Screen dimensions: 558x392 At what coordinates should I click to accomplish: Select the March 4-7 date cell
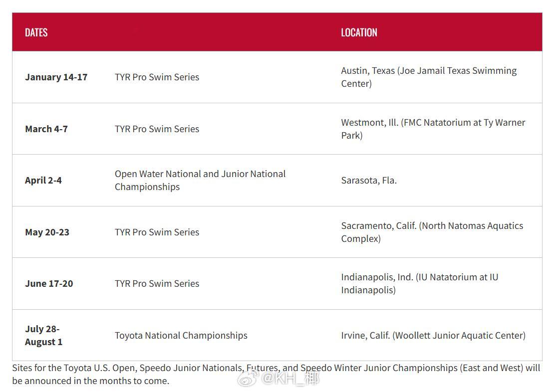(46, 129)
